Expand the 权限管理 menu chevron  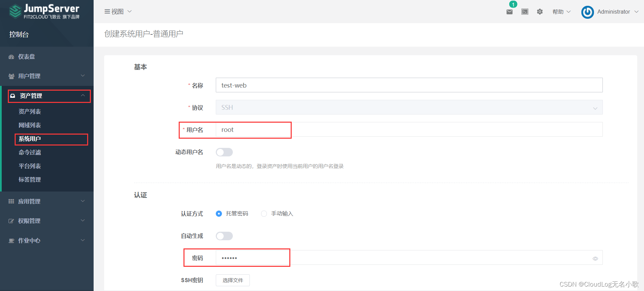[x=83, y=220]
